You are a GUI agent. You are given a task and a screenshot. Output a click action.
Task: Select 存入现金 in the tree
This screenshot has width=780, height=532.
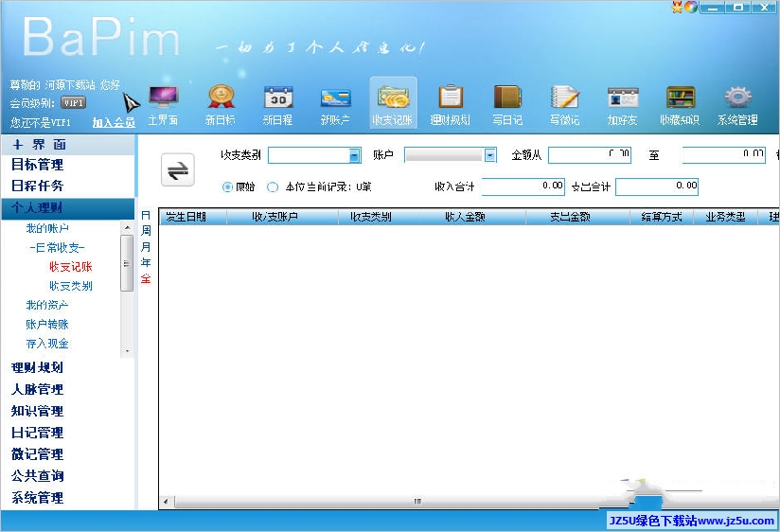[47, 344]
